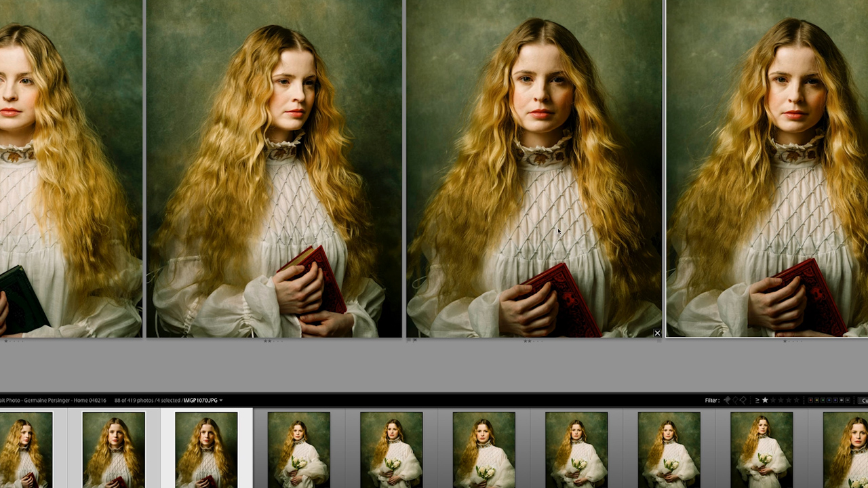This screenshot has height=488, width=868.
Task: Toggle the rating comparison symbol next to Filter
Action: [757, 400]
